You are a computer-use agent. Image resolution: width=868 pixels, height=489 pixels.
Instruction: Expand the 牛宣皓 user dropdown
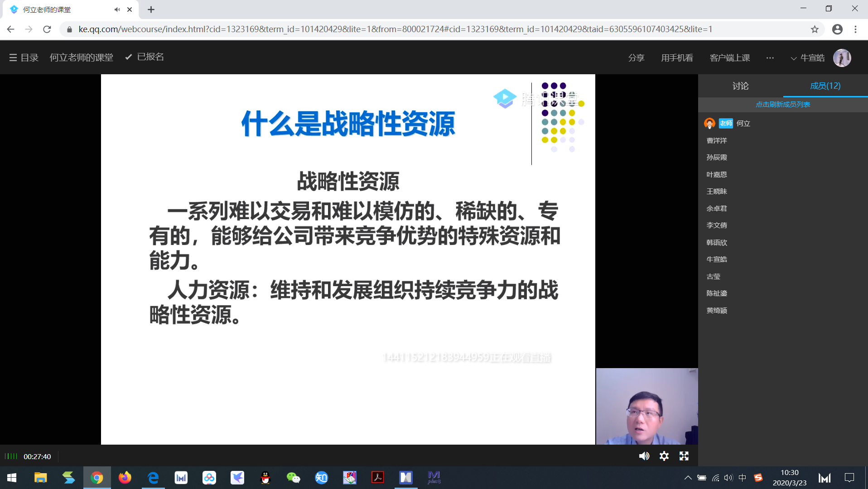tap(807, 58)
